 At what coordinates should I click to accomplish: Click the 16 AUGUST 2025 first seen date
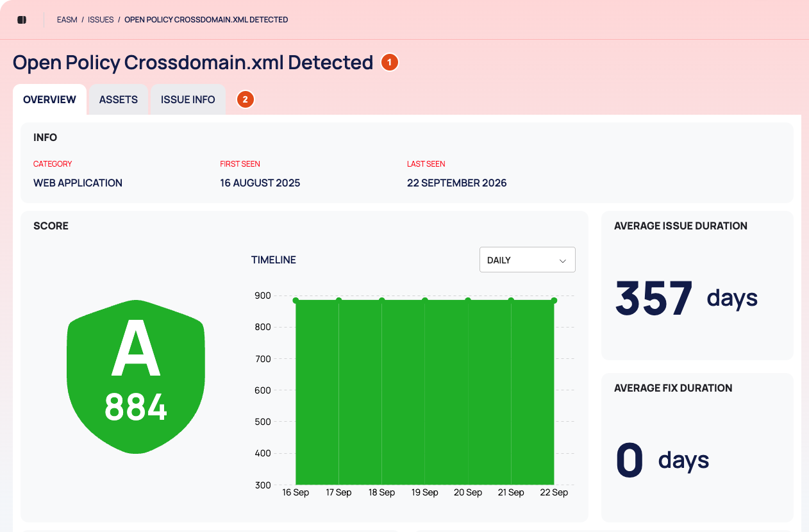260,183
